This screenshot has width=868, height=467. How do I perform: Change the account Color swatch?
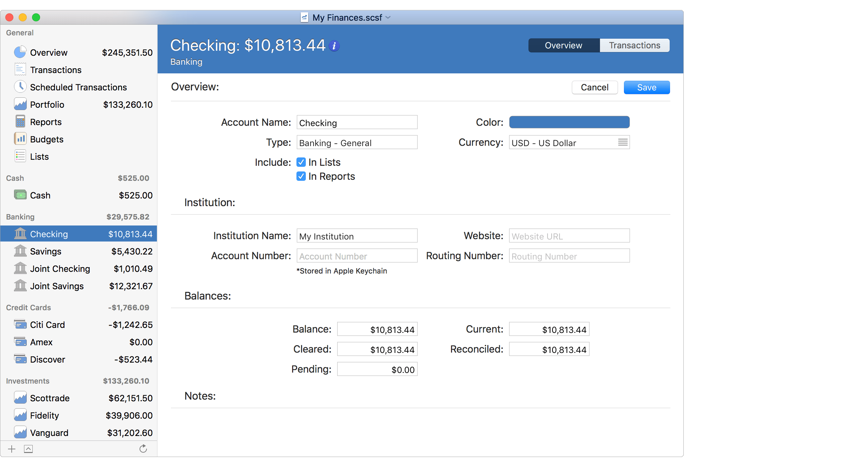point(569,122)
